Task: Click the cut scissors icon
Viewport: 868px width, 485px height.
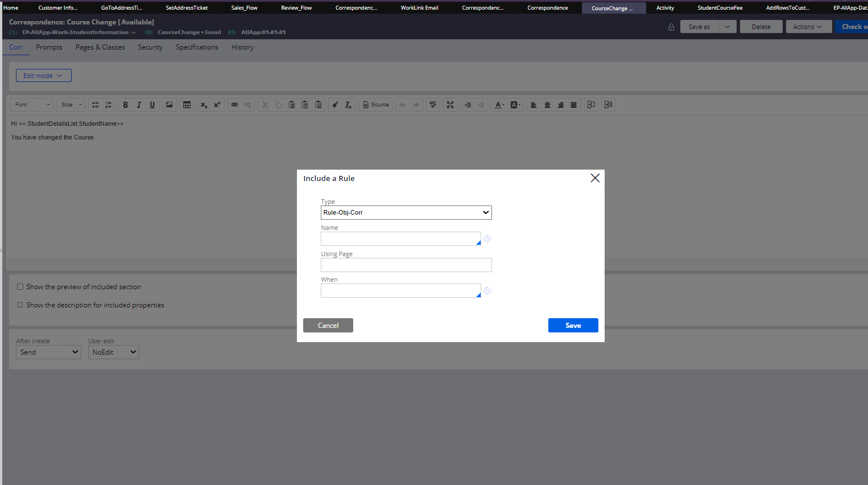Action: coord(265,105)
